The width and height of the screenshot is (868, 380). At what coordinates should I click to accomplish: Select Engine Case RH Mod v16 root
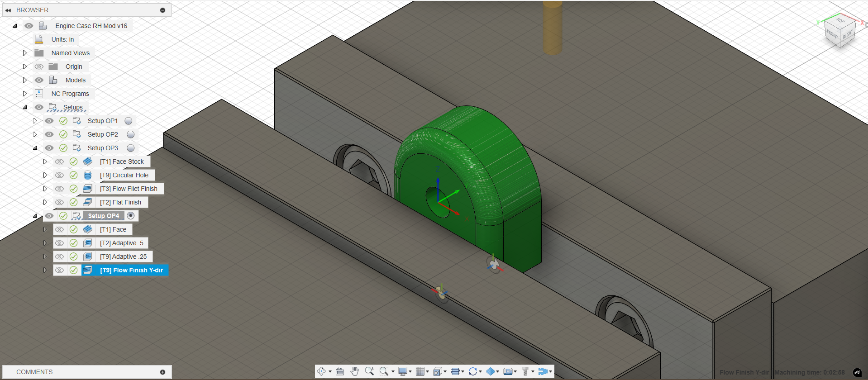pyautogui.click(x=91, y=26)
